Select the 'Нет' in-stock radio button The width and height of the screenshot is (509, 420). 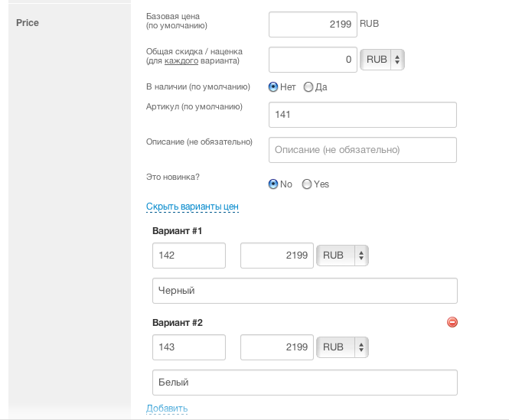click(273, 87)
